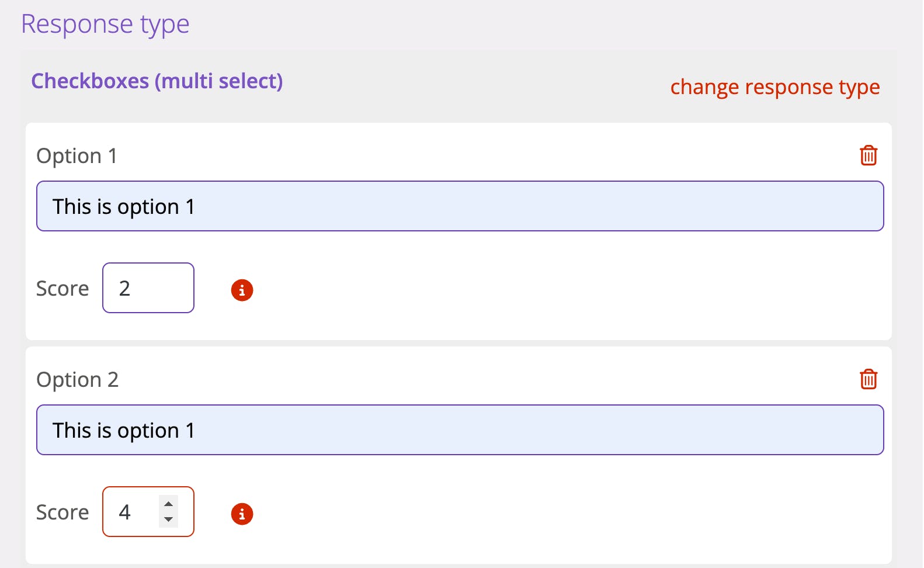Viewport: 924px width, 568px height.
Task: Click the Score label under Option 2
Action: click(62, 512)
